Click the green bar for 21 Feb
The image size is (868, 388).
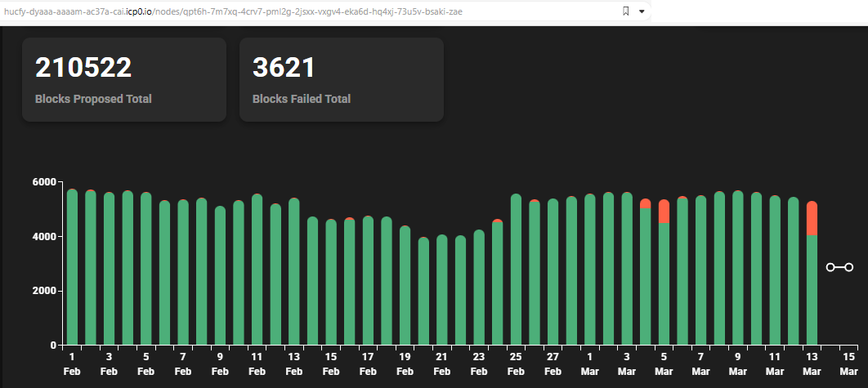[x=441, y=290]
